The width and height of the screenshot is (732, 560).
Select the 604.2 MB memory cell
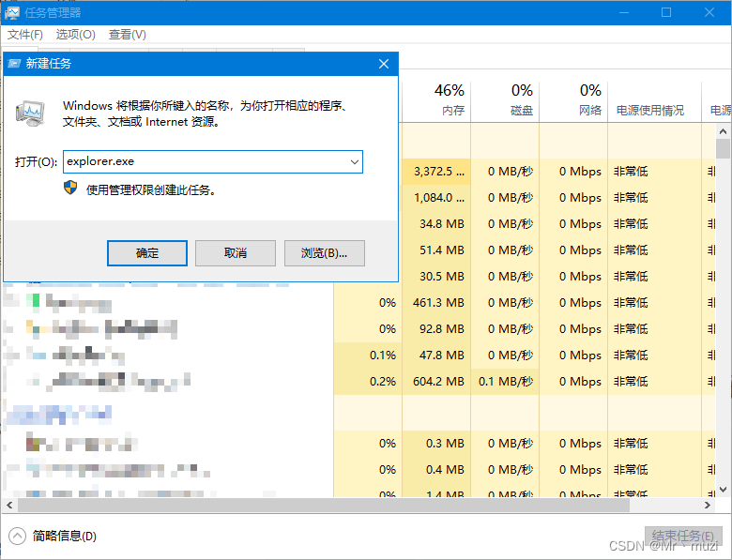click(x=436, y=381)
